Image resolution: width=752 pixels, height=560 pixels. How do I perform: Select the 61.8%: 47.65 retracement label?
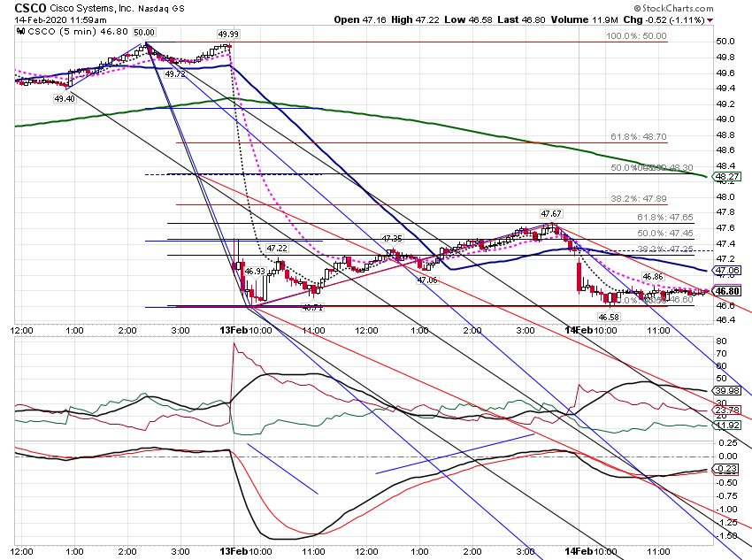664,218
